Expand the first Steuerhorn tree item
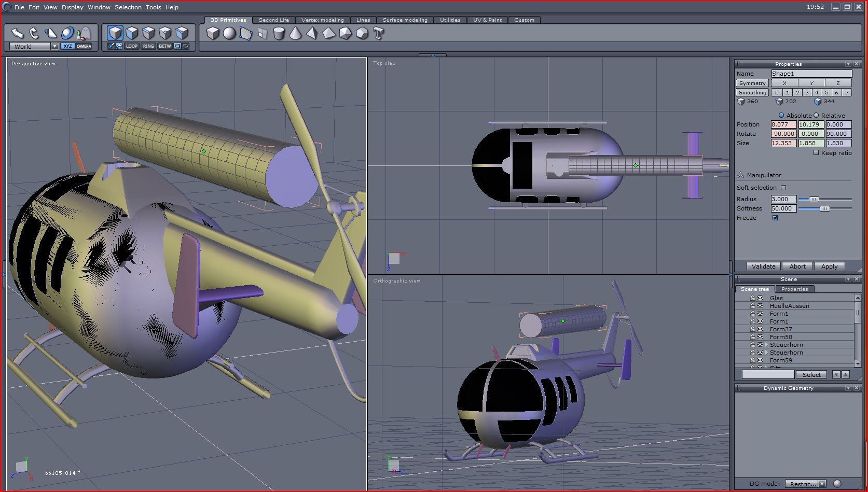Screen dimensions: 868x492 [766, 345]
